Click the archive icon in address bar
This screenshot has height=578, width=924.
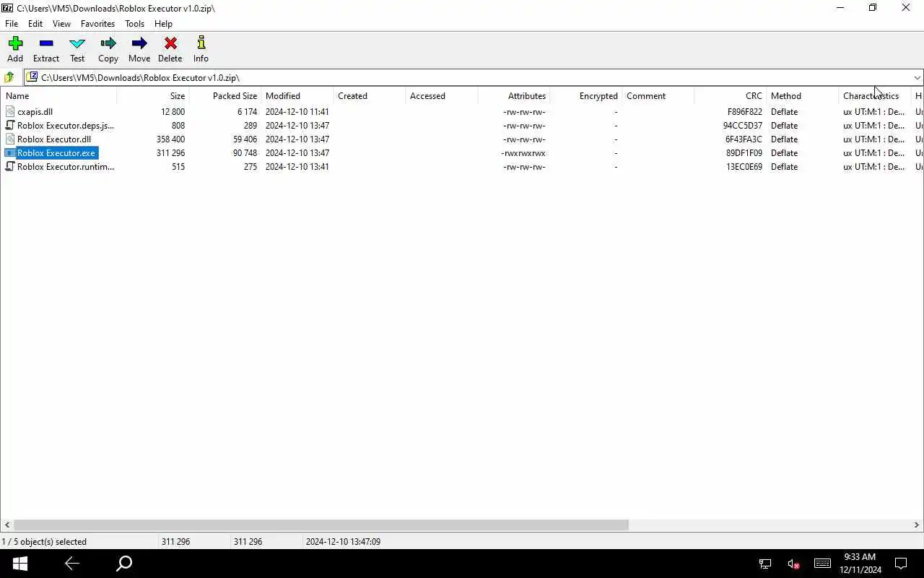pyautogui.click(x=32, y=77)
